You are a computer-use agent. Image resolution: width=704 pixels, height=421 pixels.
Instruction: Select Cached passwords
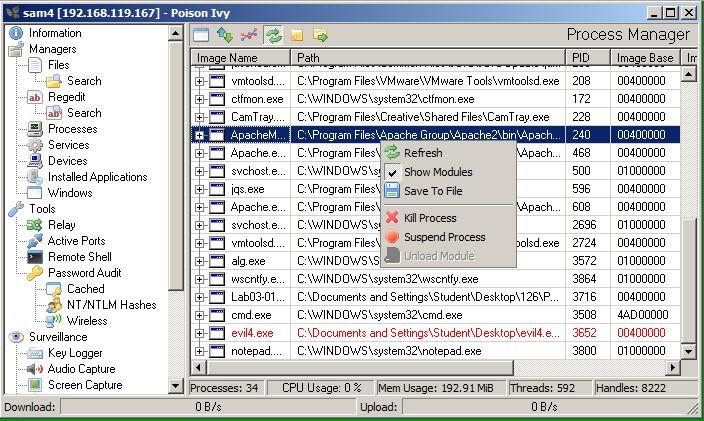click(85, 289)
